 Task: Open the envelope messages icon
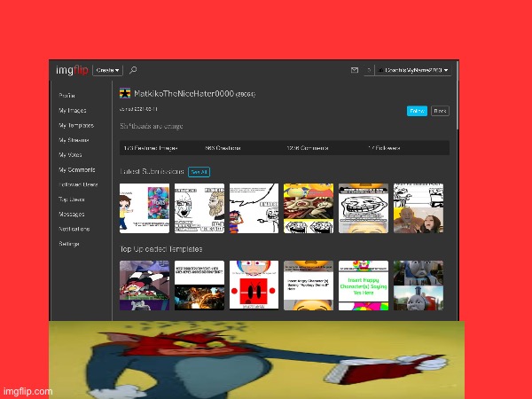[x=354, y=70]
